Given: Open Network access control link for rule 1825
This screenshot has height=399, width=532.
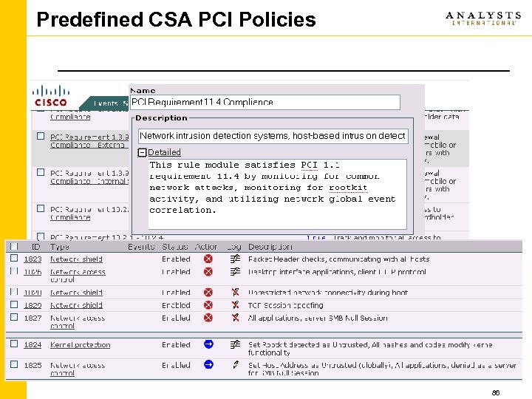Looking at the screenshot, I should (x=78, y=369).
